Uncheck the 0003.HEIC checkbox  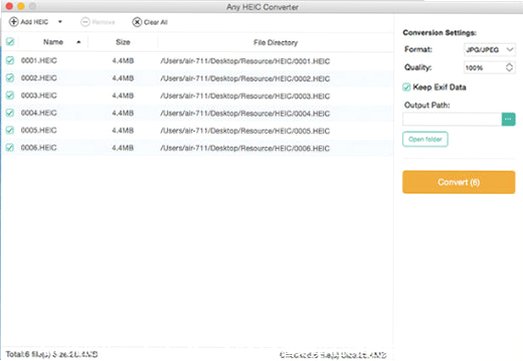pyautogui.click(x=10, y=95)
